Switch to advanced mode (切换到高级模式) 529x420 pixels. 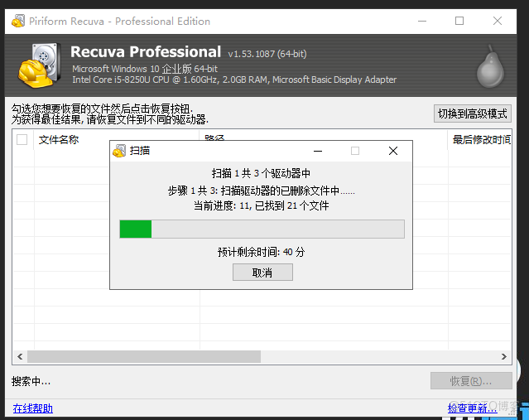(473, 113)
